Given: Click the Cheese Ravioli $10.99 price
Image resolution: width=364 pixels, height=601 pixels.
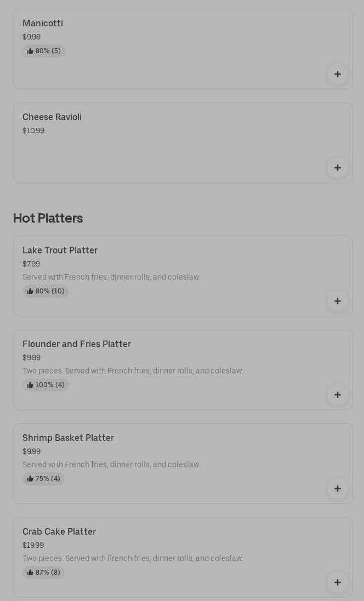Looking at the screenshot, I should point(33,131).
